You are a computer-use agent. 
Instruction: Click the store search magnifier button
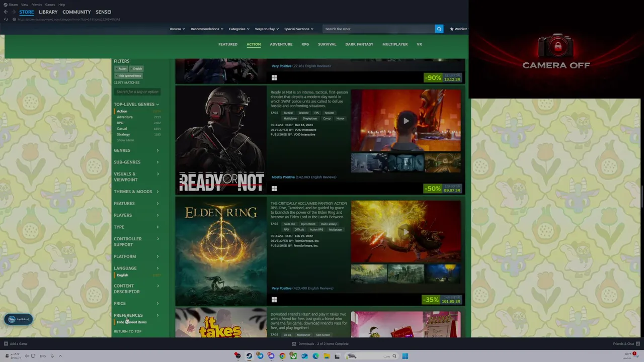[x=439, y=29]
